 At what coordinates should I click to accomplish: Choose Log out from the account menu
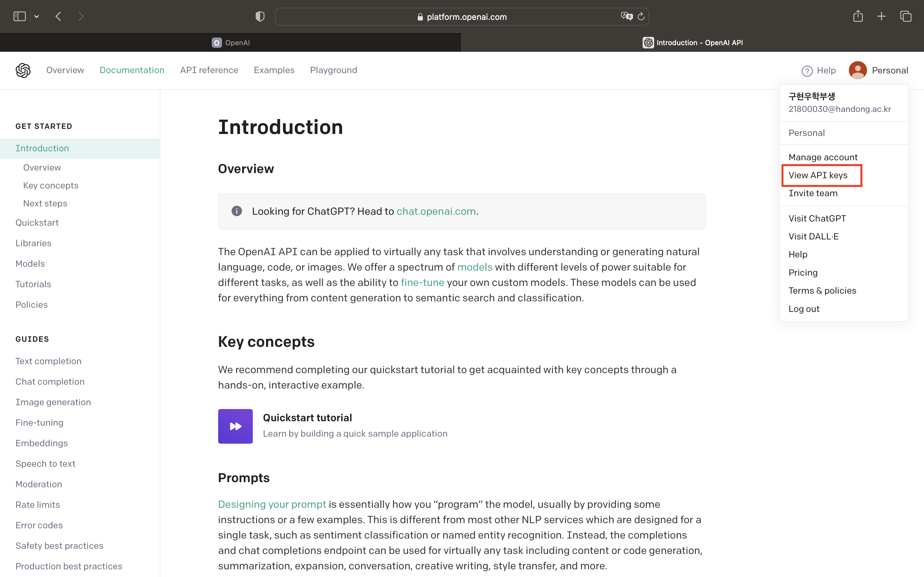(804, 309)
